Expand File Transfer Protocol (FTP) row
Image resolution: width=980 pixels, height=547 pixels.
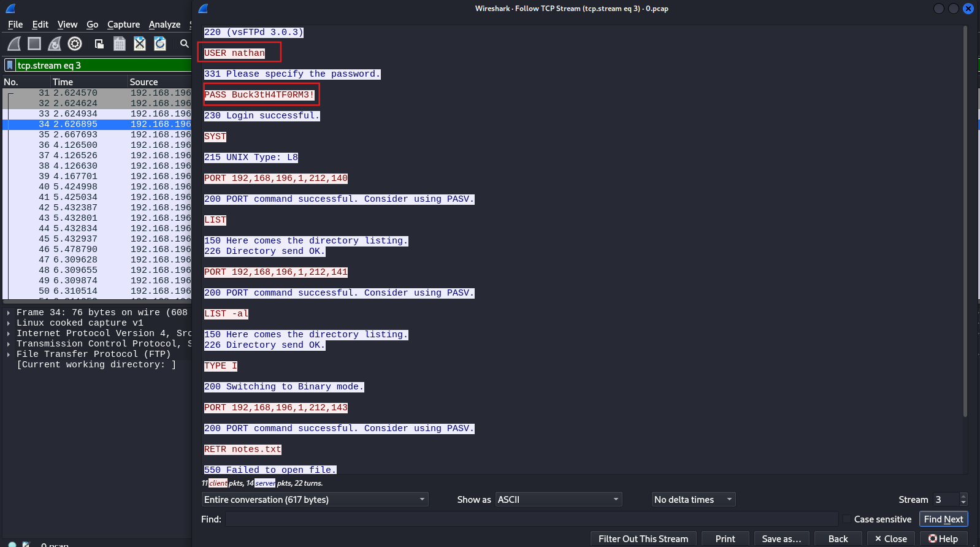click(x=9, y=354)
